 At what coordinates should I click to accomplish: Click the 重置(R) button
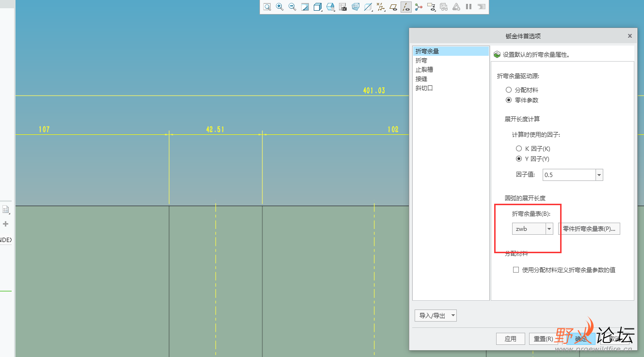543,339
